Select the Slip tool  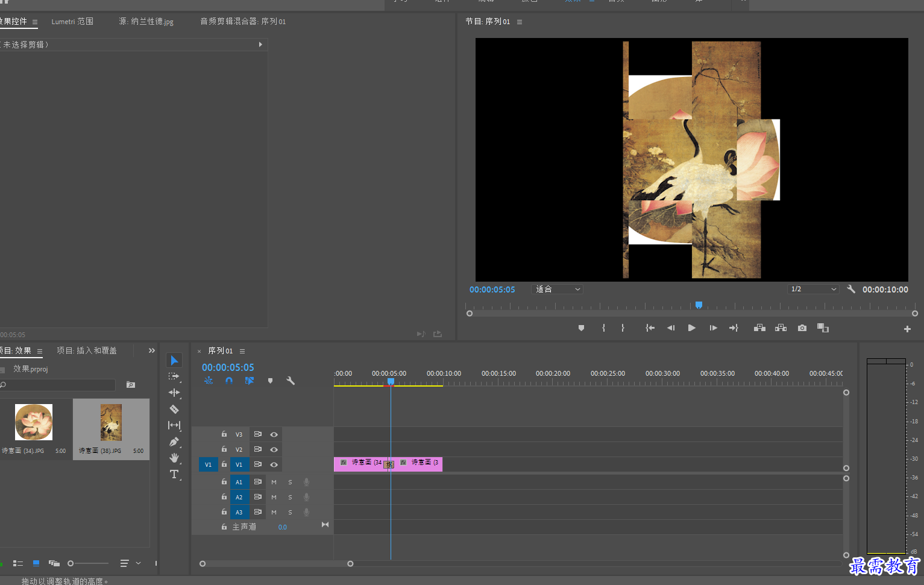(x=174, y=425)
